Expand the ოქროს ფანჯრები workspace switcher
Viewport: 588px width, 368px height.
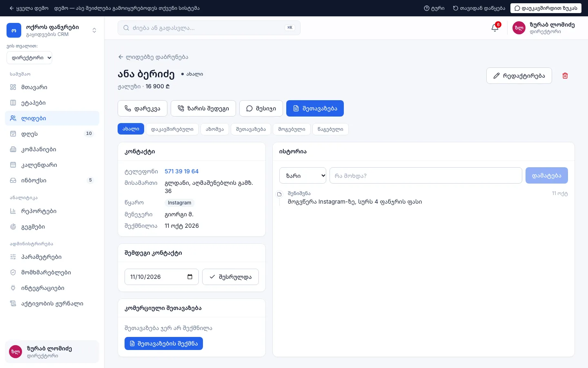click(x=52, y=30)
